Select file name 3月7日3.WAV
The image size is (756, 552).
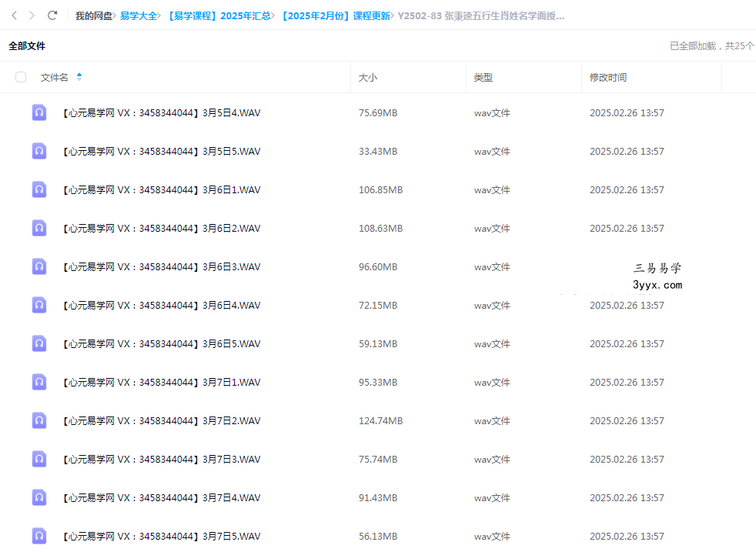tap(161, 460)
